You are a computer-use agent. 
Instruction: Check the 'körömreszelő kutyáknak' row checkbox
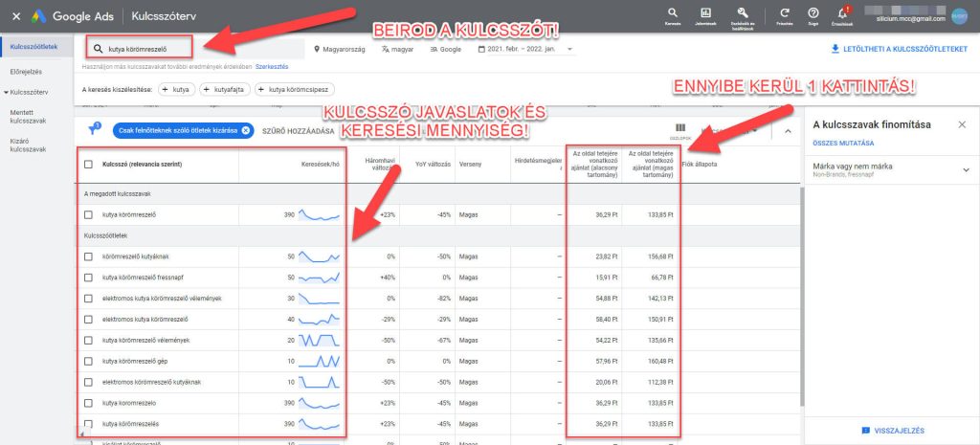coord(89,256)
